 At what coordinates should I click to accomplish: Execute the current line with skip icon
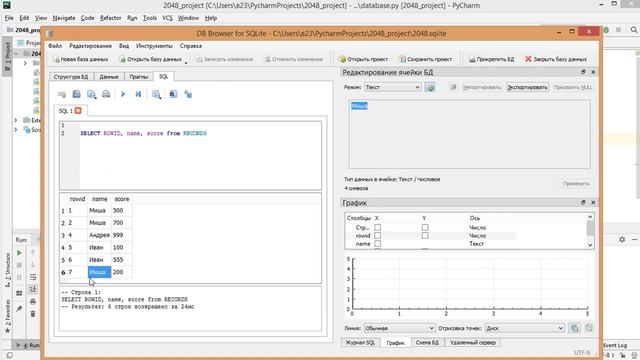(138, 94)
